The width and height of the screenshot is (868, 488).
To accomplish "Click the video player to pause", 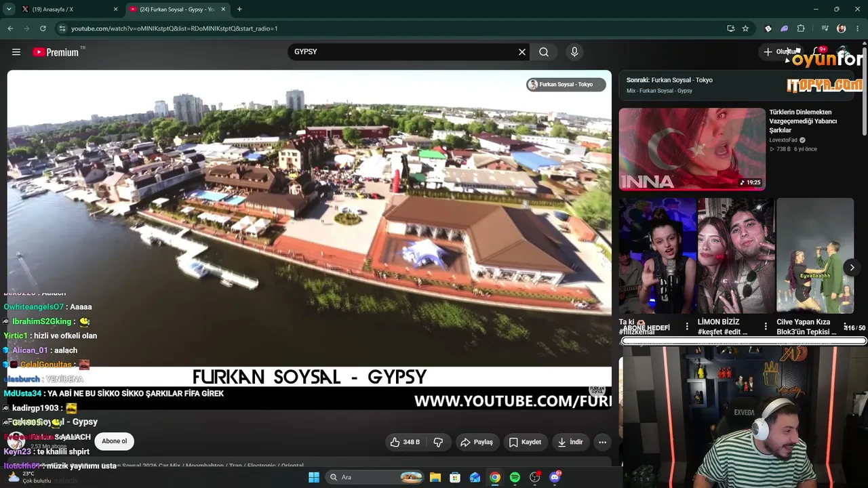I will click(x=309, y=240).
